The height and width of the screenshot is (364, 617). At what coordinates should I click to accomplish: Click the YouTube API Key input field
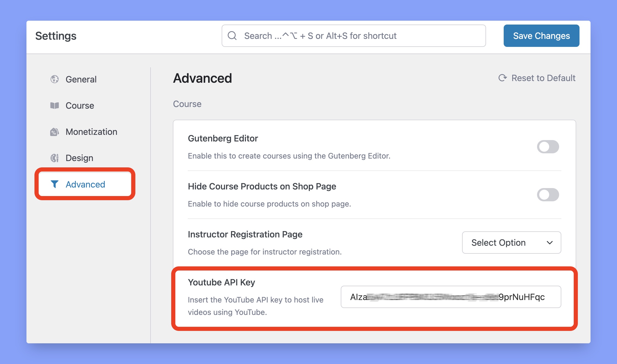tap(451, 296)
